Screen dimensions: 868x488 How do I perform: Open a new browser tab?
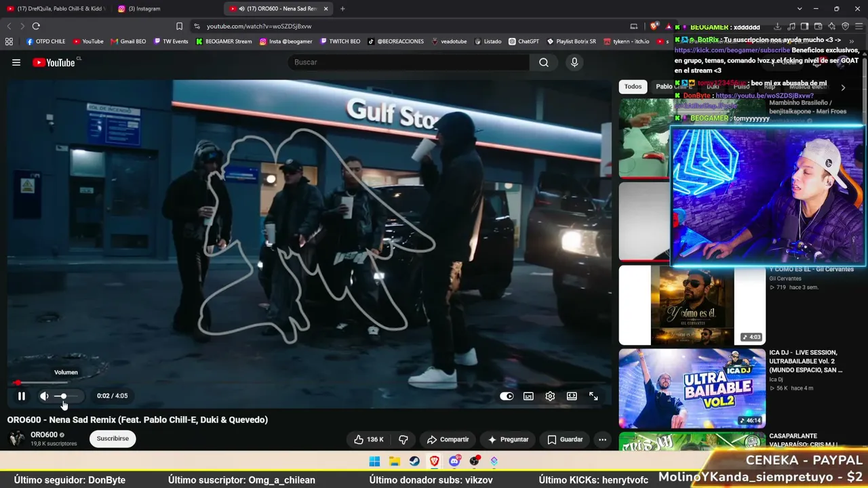[x=342, y=9]
